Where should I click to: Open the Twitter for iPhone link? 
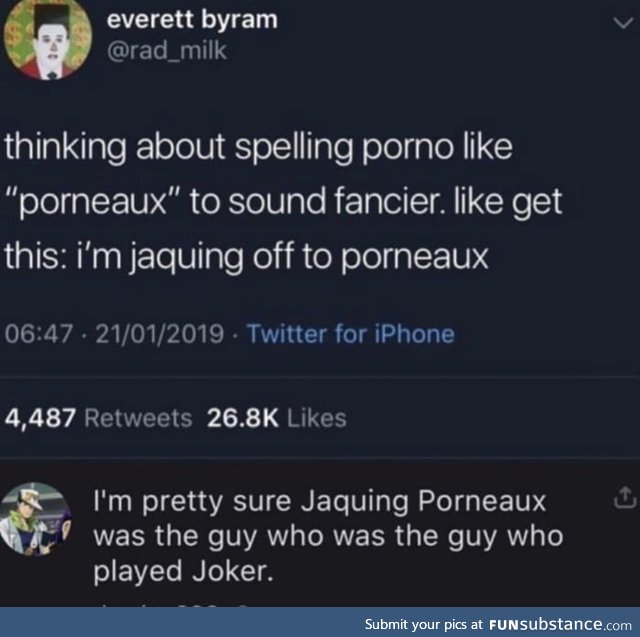tap(351, 334)
